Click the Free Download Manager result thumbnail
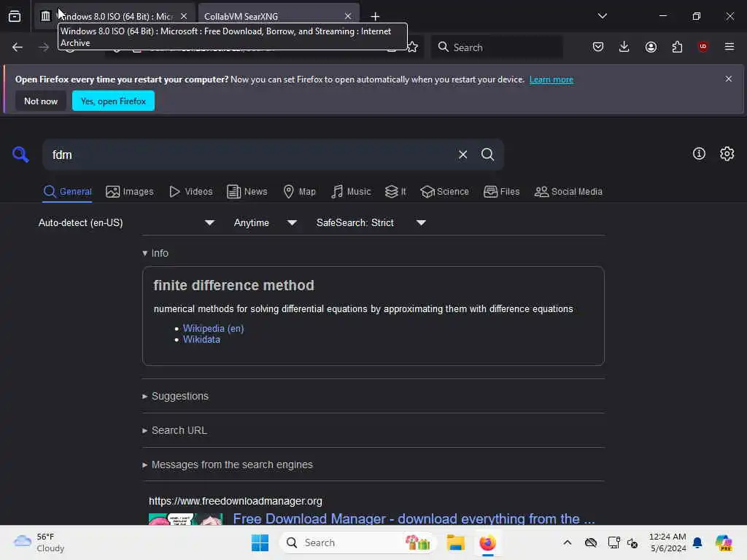747x560 pixels. (x=186, y=519)
